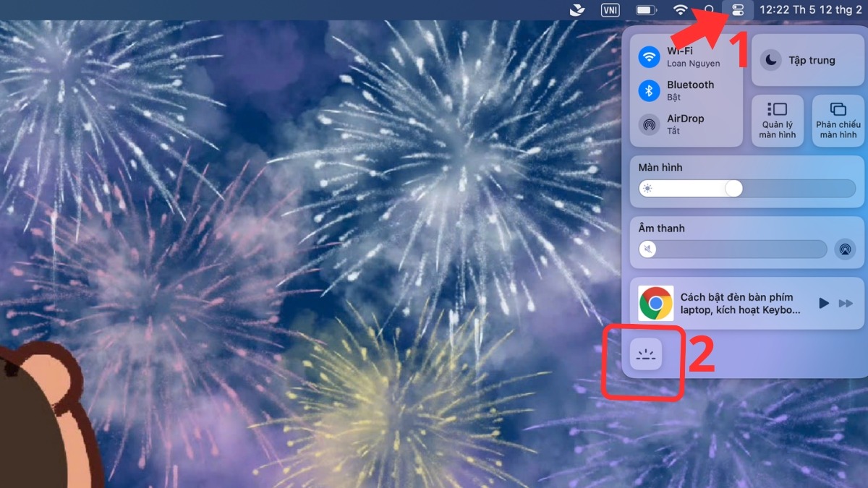This screenshot has height=488, width=868.
Task: Open Bluetooth settings labeled Bật
Action: pos(690,90)
